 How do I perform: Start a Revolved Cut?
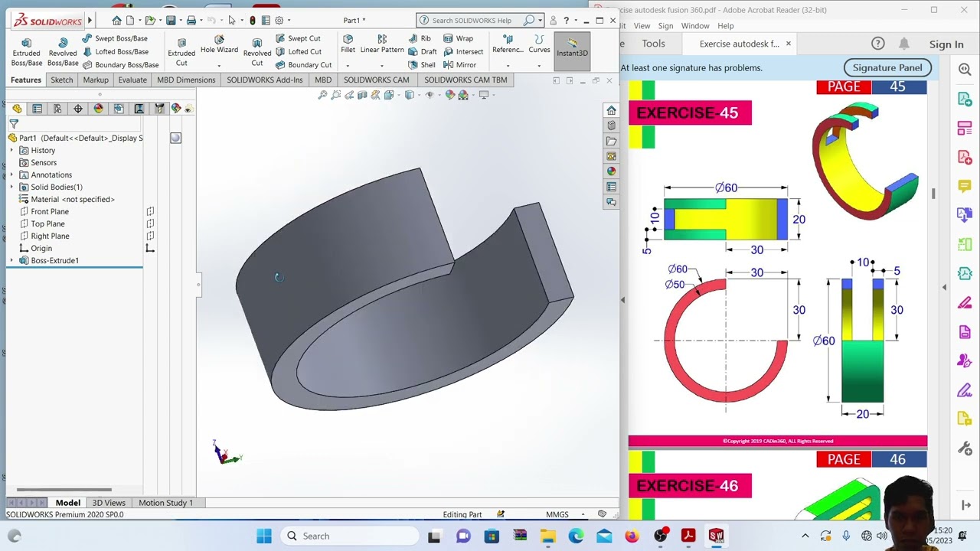(257, 52)
